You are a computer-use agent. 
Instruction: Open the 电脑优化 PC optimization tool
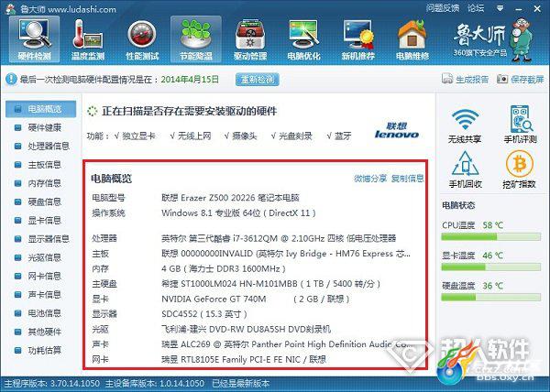(x=303, y=39)
